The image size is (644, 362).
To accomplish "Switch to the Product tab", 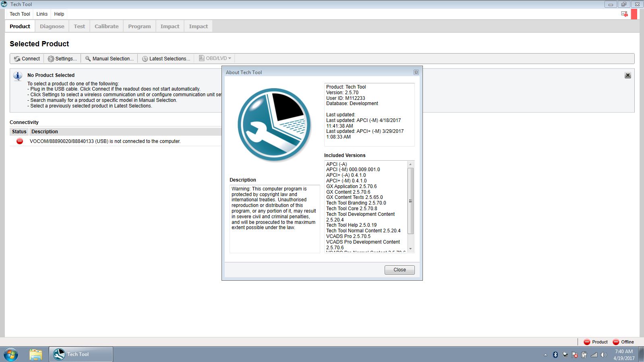I will 20,27.
